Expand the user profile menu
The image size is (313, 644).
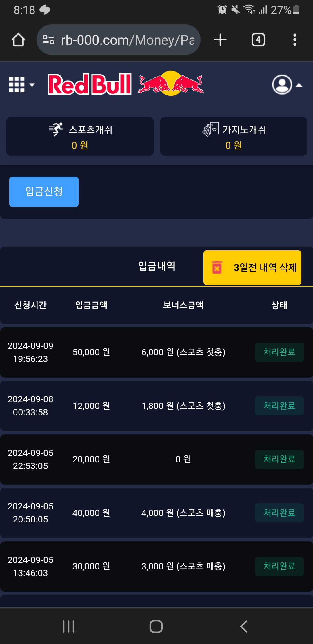[x=286, y=85]
